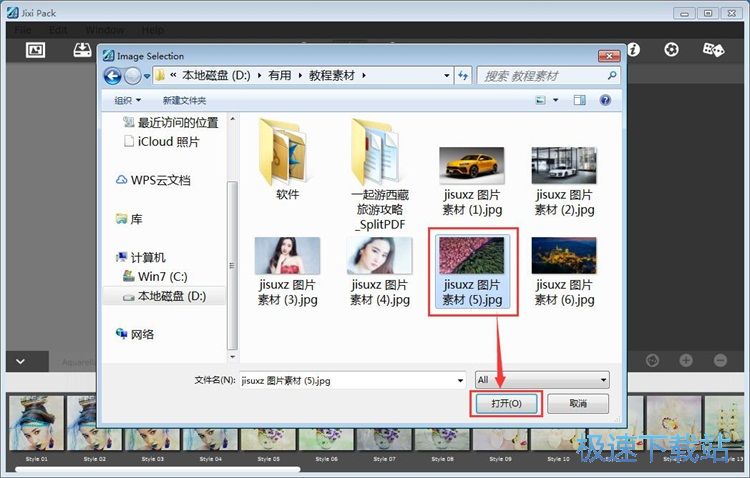Click navigation pane scrollbar up arrow

point(232,119)
